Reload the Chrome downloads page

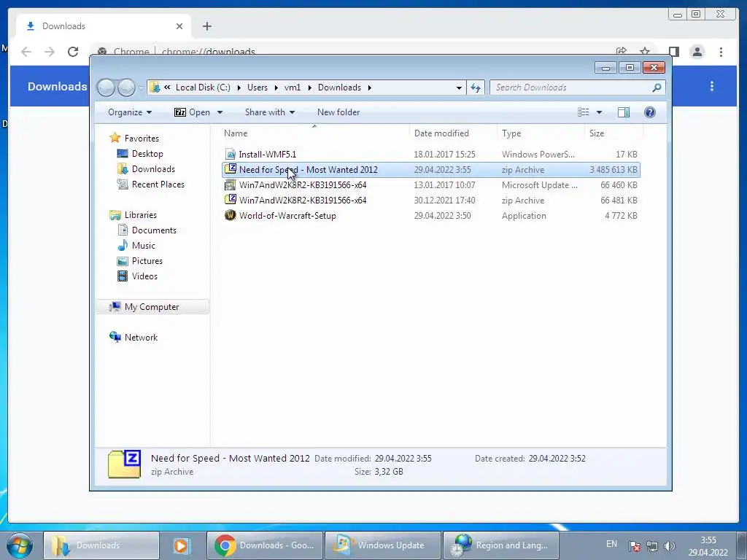point(73,52)
